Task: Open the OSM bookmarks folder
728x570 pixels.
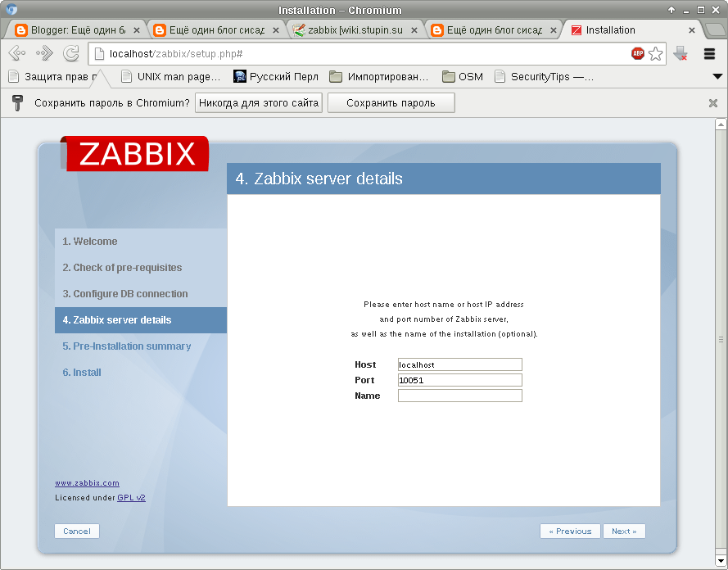Action: [x=463, y=77]
